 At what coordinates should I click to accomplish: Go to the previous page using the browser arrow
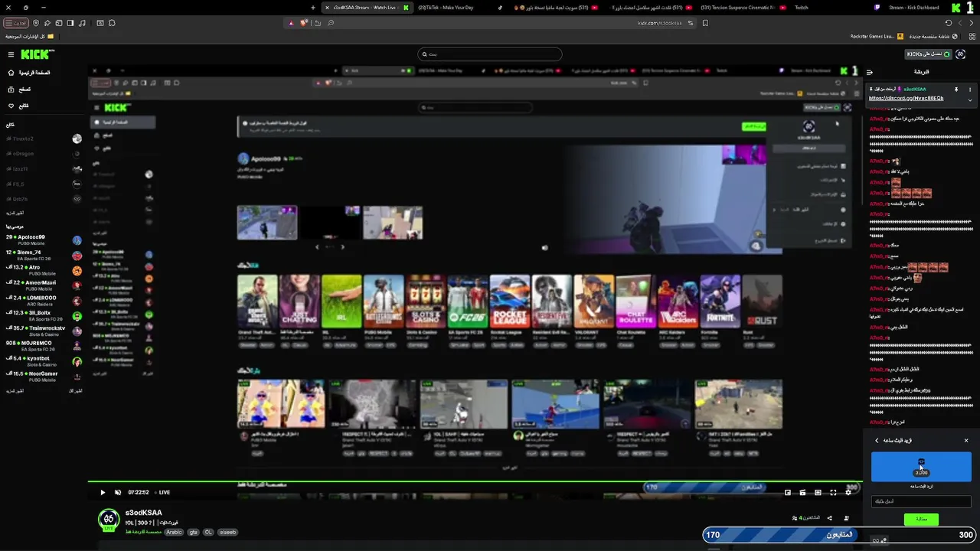pos(972,23)
